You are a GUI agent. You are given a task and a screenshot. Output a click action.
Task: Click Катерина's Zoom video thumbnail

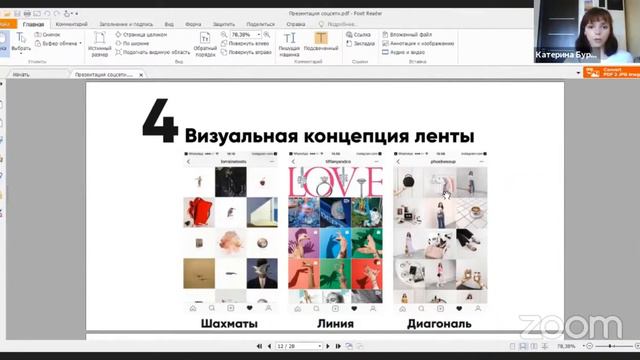[587, 31]
